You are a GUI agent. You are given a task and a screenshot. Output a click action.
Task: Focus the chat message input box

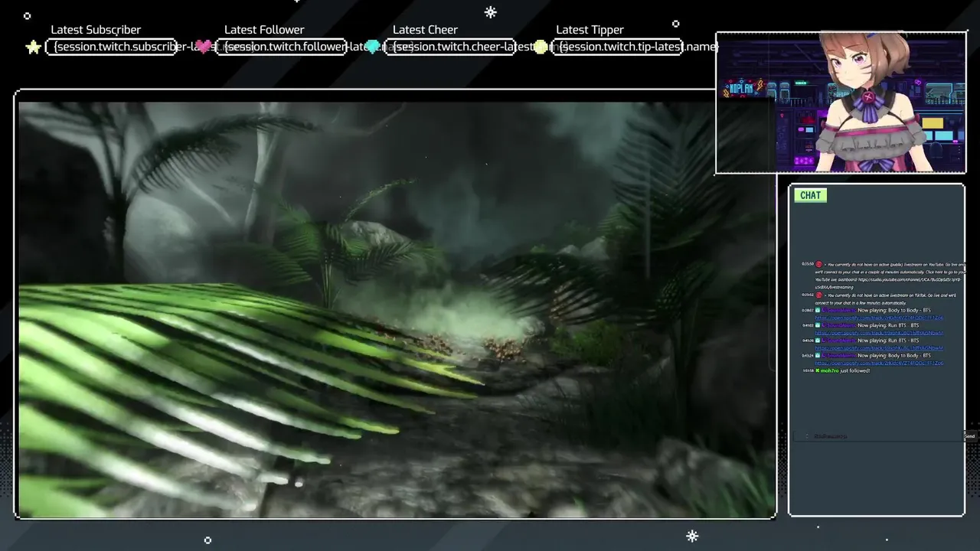pos(878,436)
